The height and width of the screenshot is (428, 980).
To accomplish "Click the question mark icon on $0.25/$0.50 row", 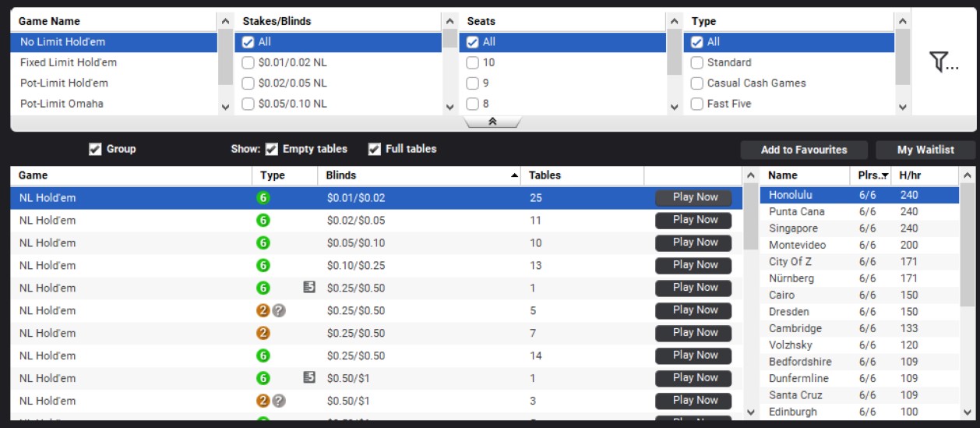I will click(x=279, y=310).
